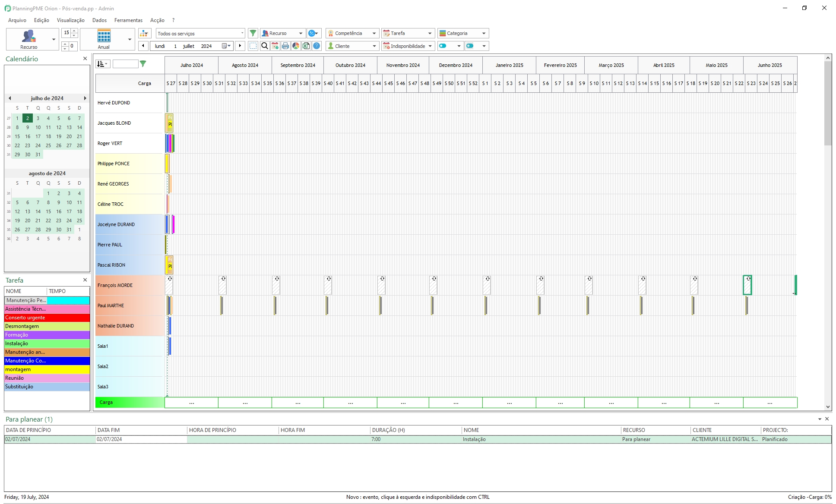Collapse Para planear panel arrow
The image size is (836, 504).
[820, 419]
